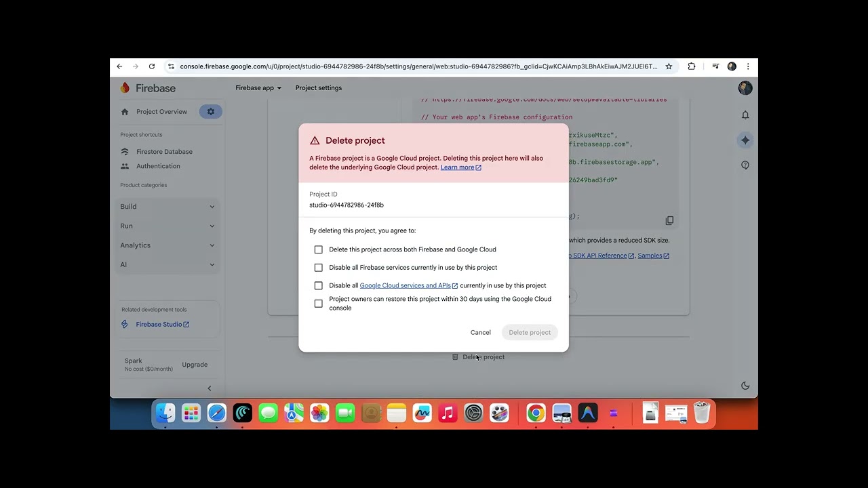This screenshot has height=488, width=868.
Task: Click the Upgrade plan button
Action: [195, 365]
